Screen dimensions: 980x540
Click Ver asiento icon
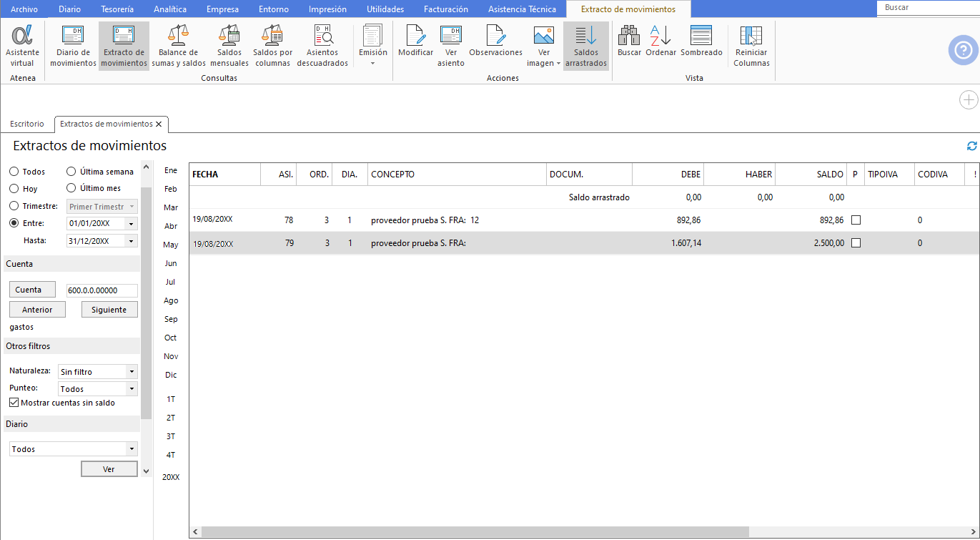pyautogui.click(x=451, y=46)
